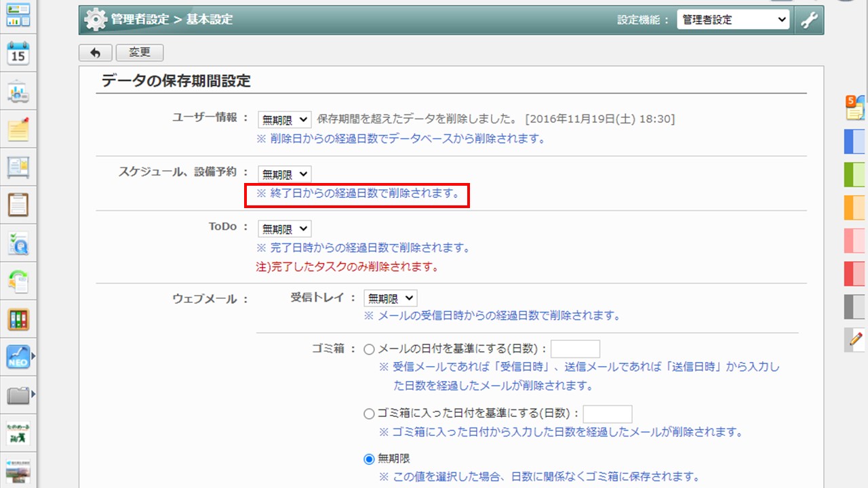
Task: Click the ゴミ箱に入った日付 days input field
Action: tap(608, 414)
